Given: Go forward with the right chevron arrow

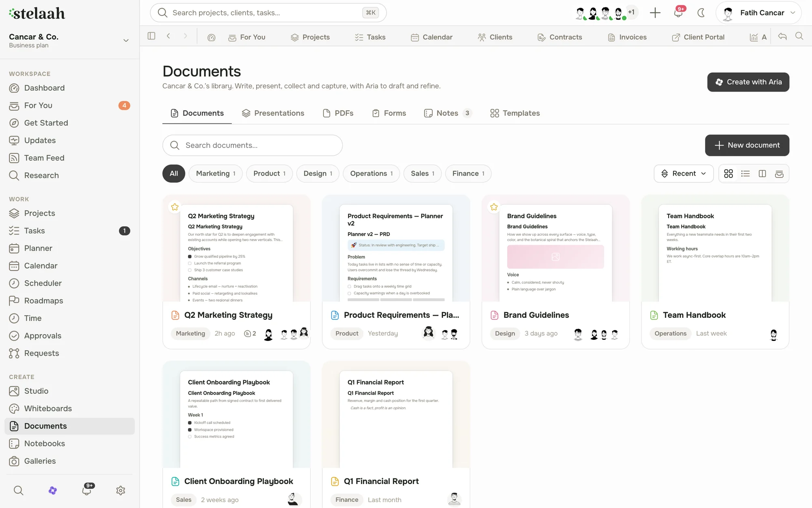Looking at the screenshot, I should tap(186, 36).
